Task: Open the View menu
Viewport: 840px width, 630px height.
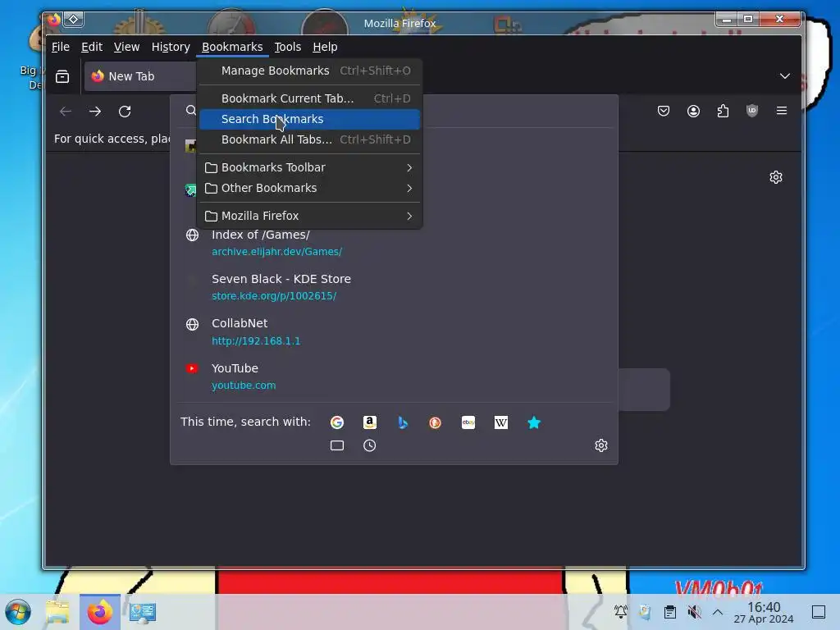Action: (x=126, y=47)
